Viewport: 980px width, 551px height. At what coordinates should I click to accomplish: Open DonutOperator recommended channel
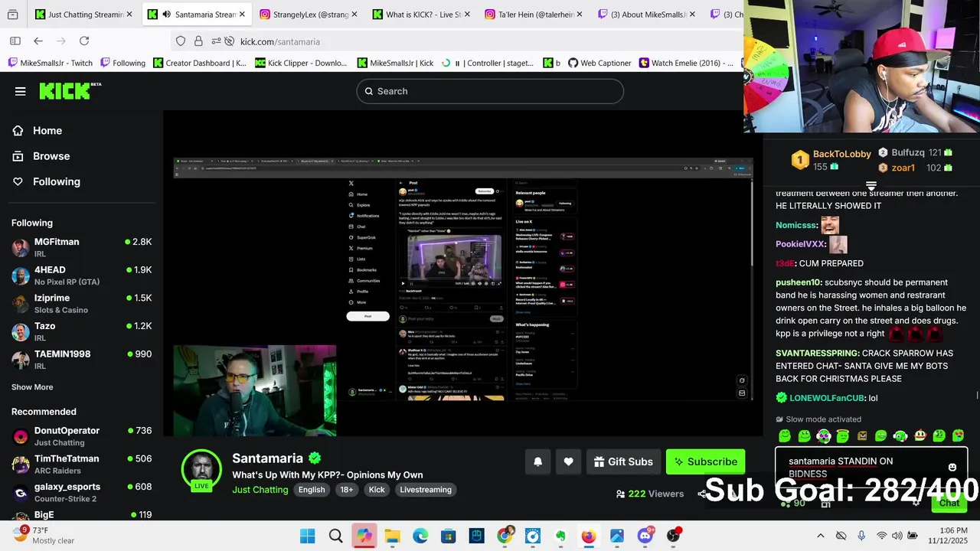pyautogui.click(x=82, y=436)
